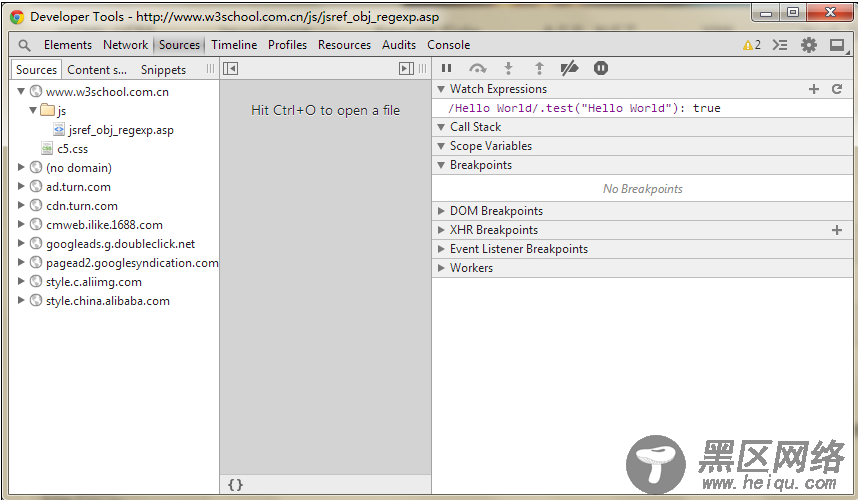Step out of current function

pos(539,68)
